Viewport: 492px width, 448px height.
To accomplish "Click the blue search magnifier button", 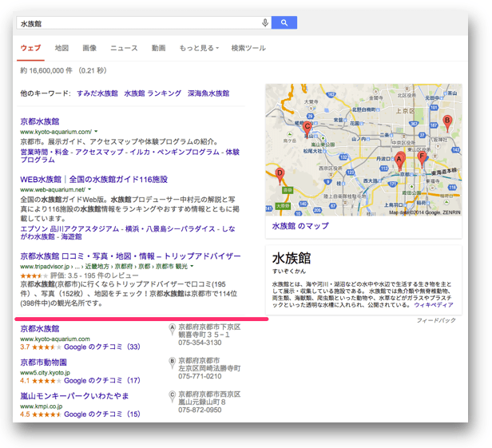I will (x=284, y=22).
